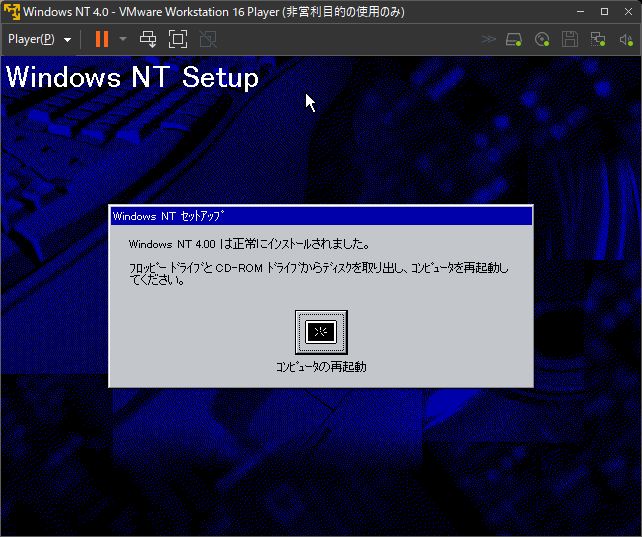Open the sound card device icon

(x=626, y=40)
